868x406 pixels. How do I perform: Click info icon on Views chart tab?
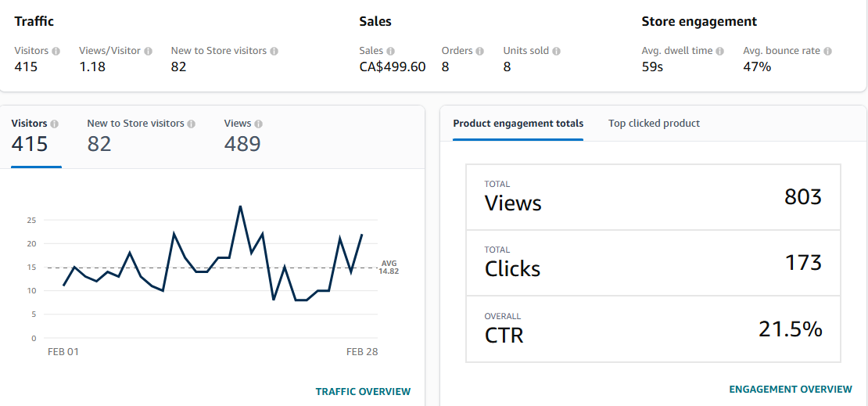coord(259,124)
